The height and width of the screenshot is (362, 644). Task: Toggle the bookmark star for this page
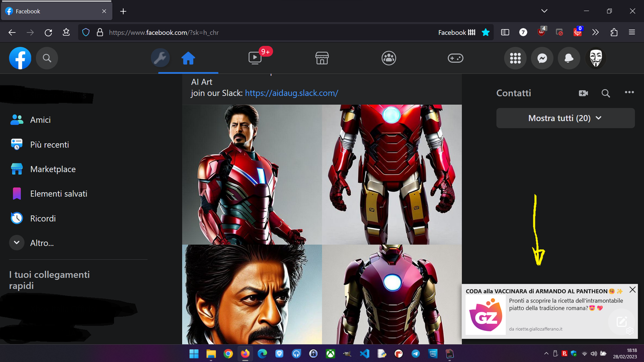[486, 32]
